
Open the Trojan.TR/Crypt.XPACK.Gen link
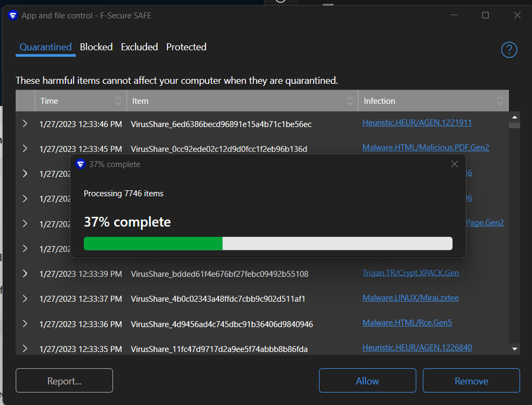pyautogui.click(x=410, y=273)
